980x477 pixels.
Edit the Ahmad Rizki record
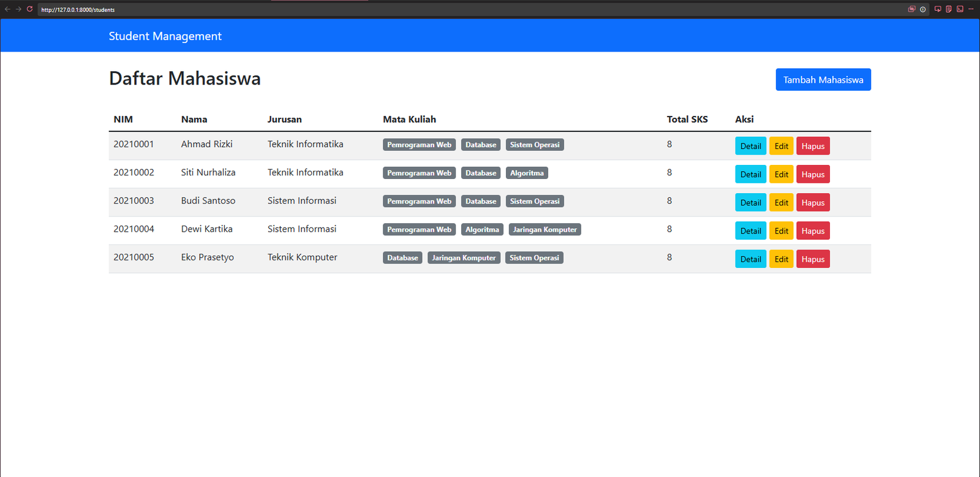(x=782, y=146)
